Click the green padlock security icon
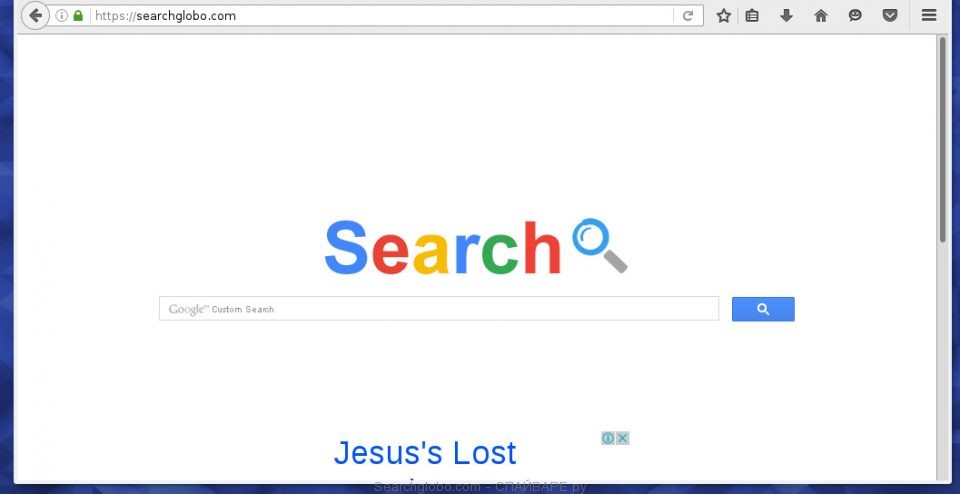The height and width of the screenshot is (494, 960). pyautogui.click(x=78, y=16)
